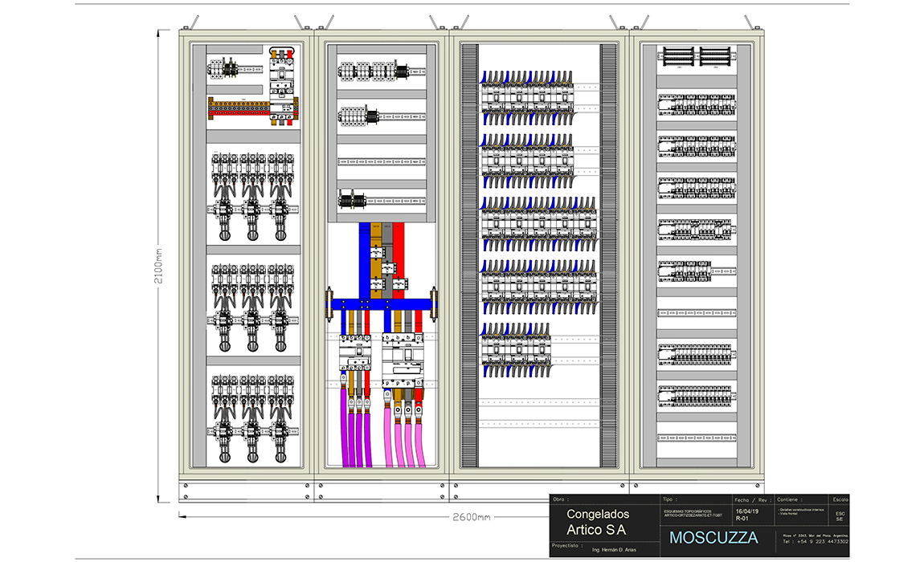The height and width of the screenshot is (562, 924).
Task: Select the revision code "R-01"
Action: click(x=742, y=519)
